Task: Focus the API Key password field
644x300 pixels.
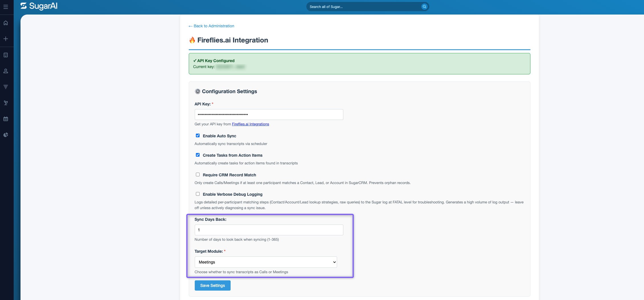Action: [269, 115]
